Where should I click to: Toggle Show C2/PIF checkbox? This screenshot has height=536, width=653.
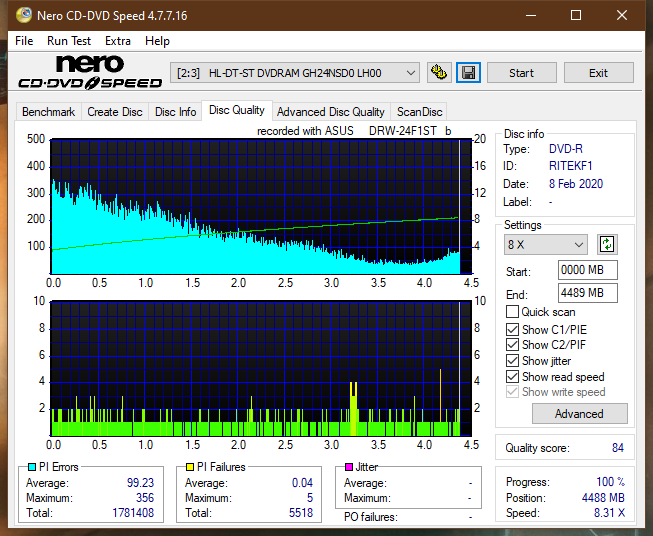coord(512,345)
